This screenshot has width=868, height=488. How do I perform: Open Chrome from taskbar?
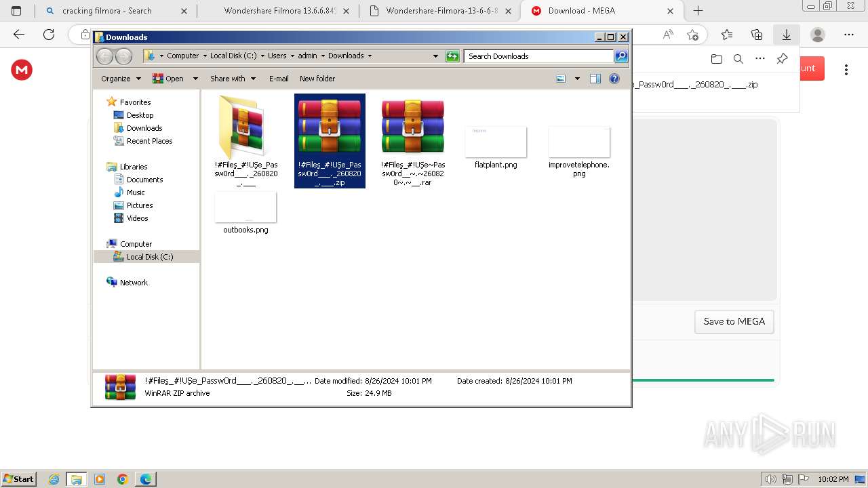click(x=123, y=479)
